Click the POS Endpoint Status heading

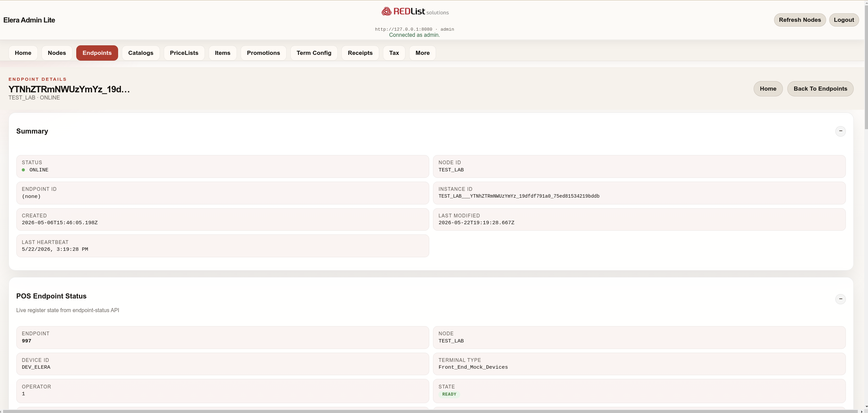[51, 296]
